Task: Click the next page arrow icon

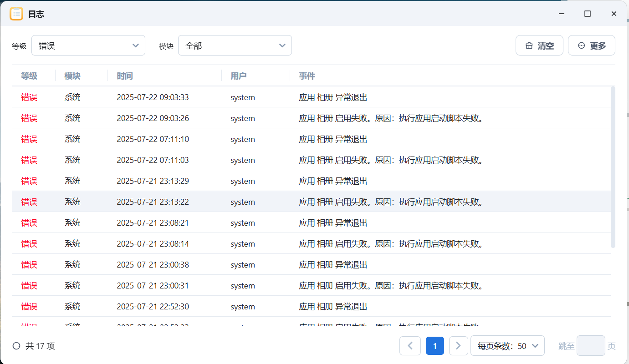Action: [x=459, y=346]
